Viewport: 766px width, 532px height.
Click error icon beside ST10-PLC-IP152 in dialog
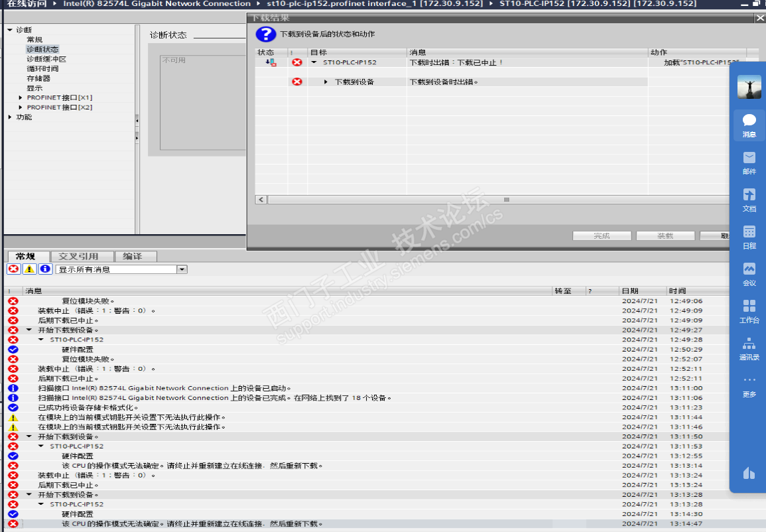coord(297,62)
